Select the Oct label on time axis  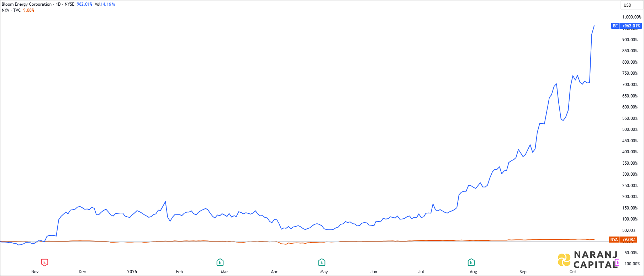click(572, 272)
